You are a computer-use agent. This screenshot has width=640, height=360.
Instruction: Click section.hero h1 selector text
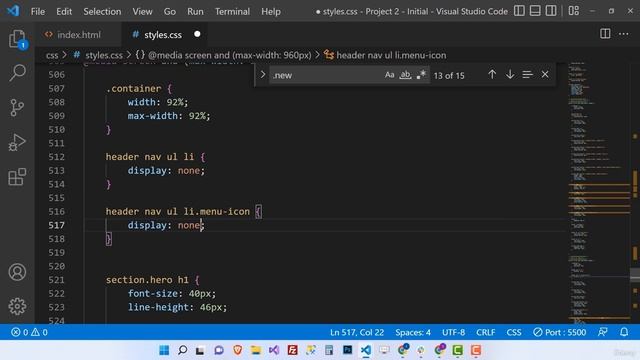point(147,280)
